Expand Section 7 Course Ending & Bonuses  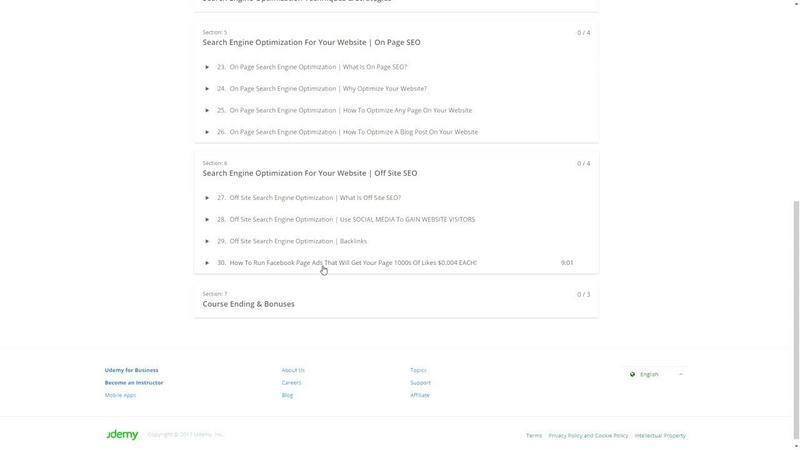[x=396, y=299]
